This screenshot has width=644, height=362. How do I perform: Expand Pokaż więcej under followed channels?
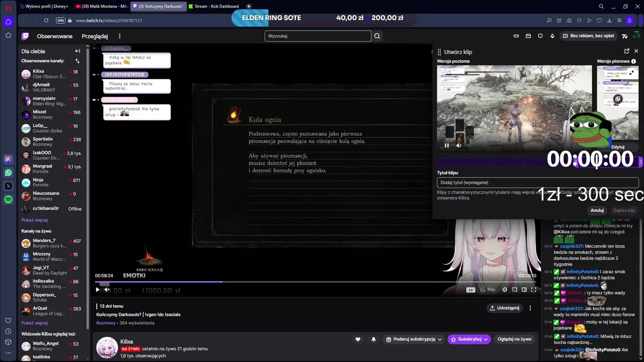pos(34,220)
